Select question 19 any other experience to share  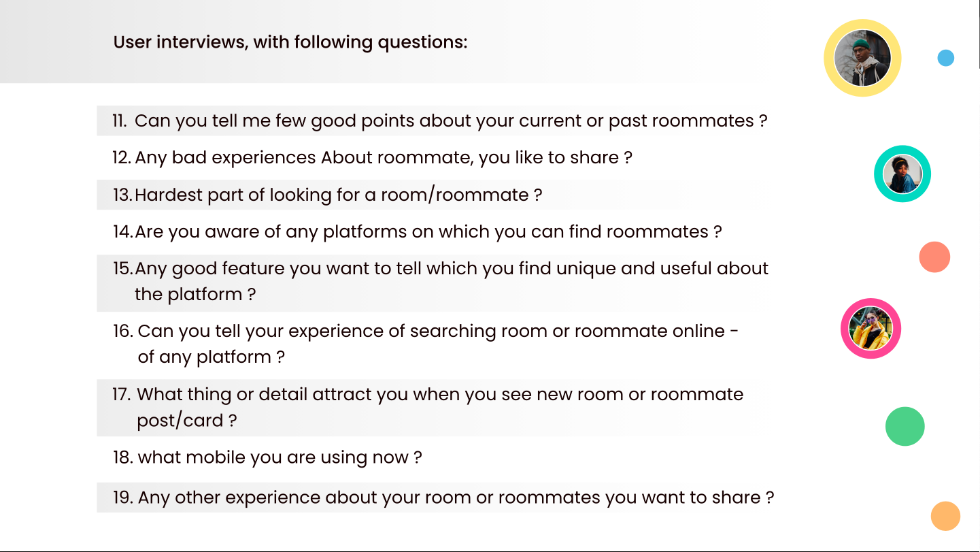(443, 498)
